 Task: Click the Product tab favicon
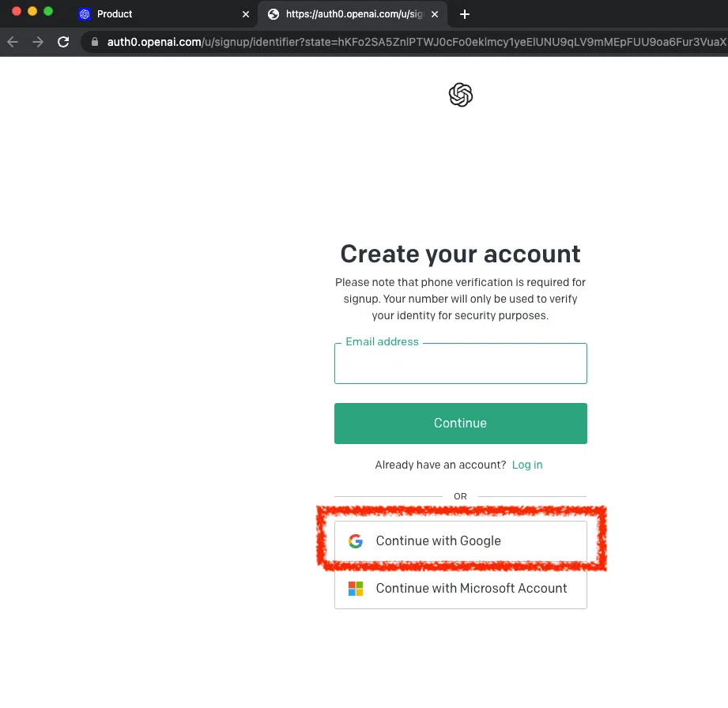pos(85,14)
